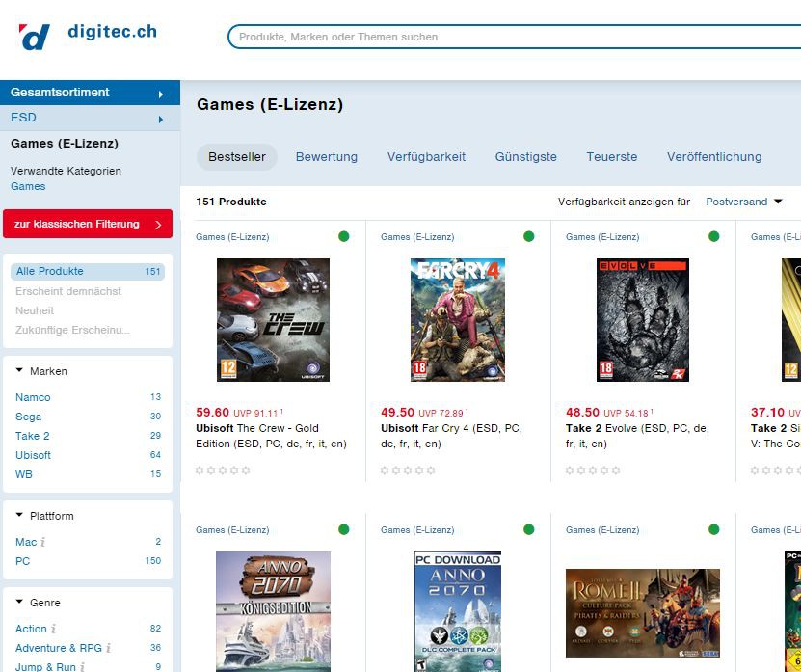
Task: Open Ubisoft The Crew Gold Edition title
Action: coord(271,436)
